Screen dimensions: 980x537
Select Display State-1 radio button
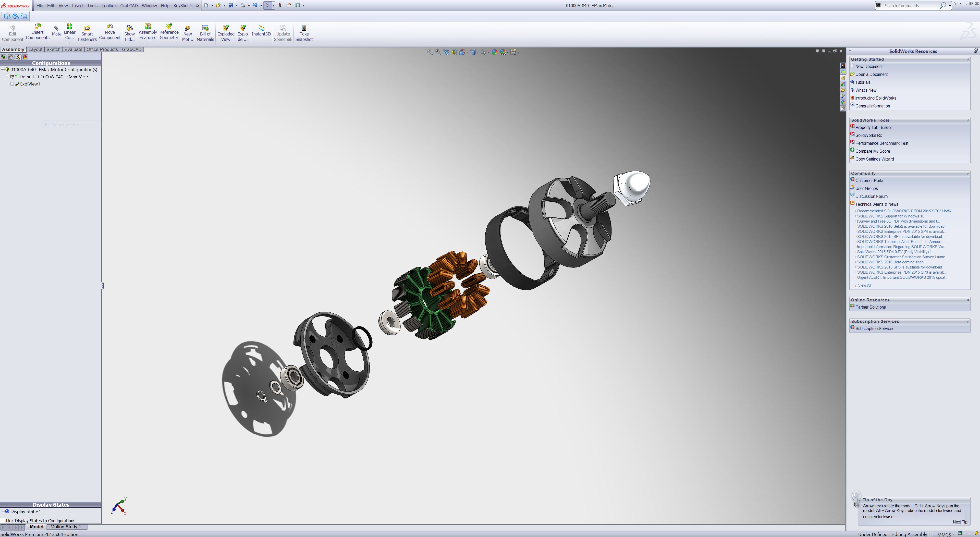(x=7, y=511)
